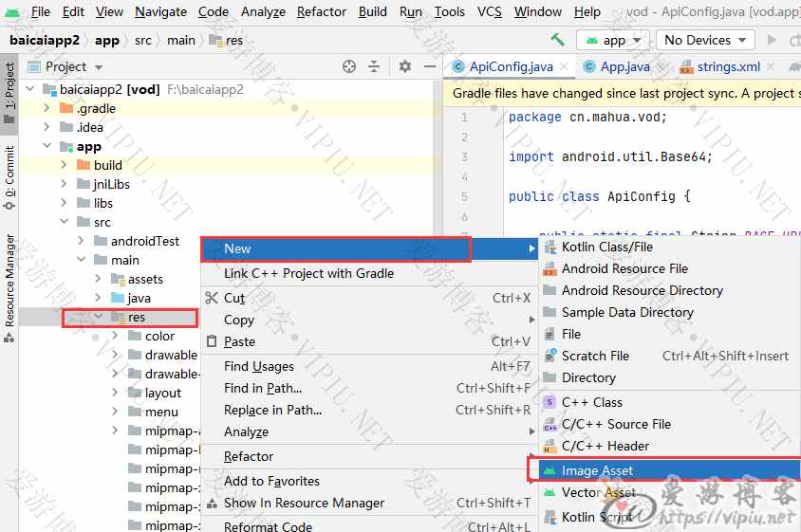Click the Collapse All icon in Project panel
Viewport: 801px width, 532px height.
pos(374,66)
